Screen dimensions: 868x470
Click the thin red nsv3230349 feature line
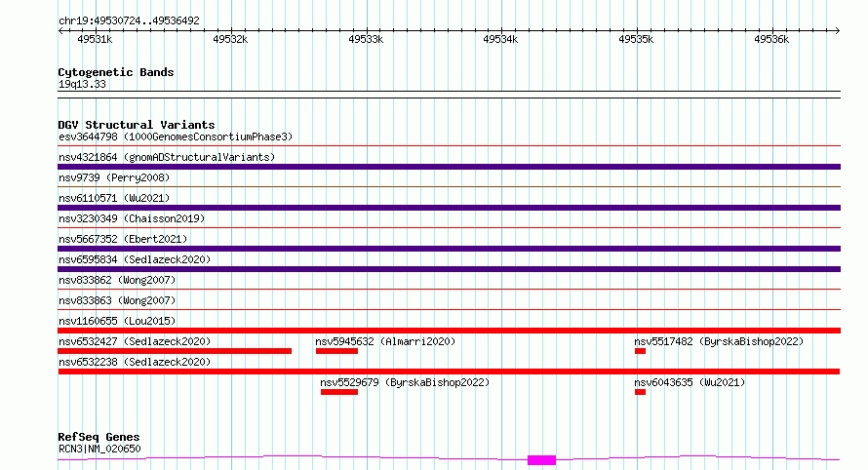coord(449,228)
